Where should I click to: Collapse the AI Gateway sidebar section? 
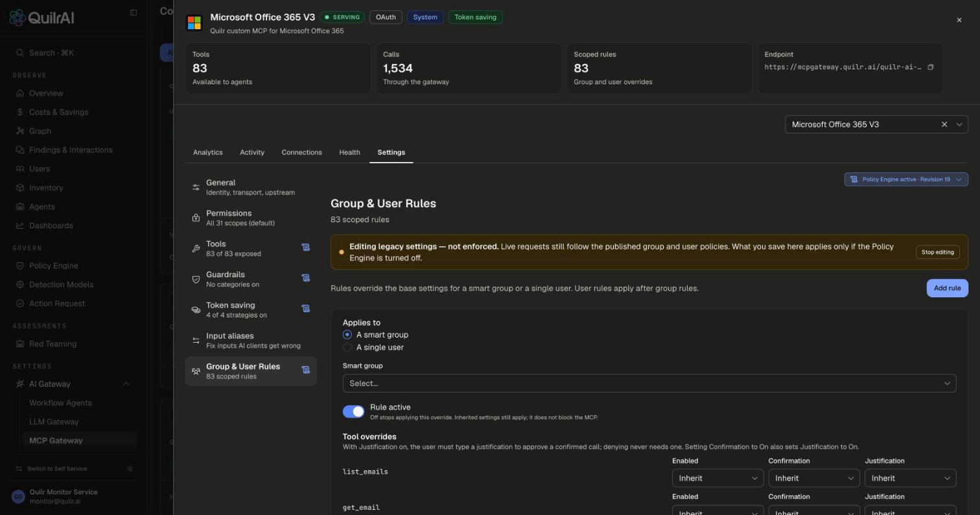[x=126, y=384]
